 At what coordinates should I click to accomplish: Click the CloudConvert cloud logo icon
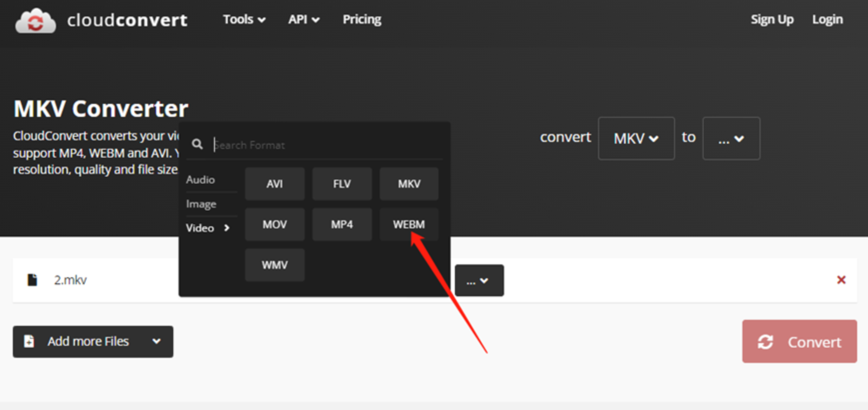click(35, 21)
